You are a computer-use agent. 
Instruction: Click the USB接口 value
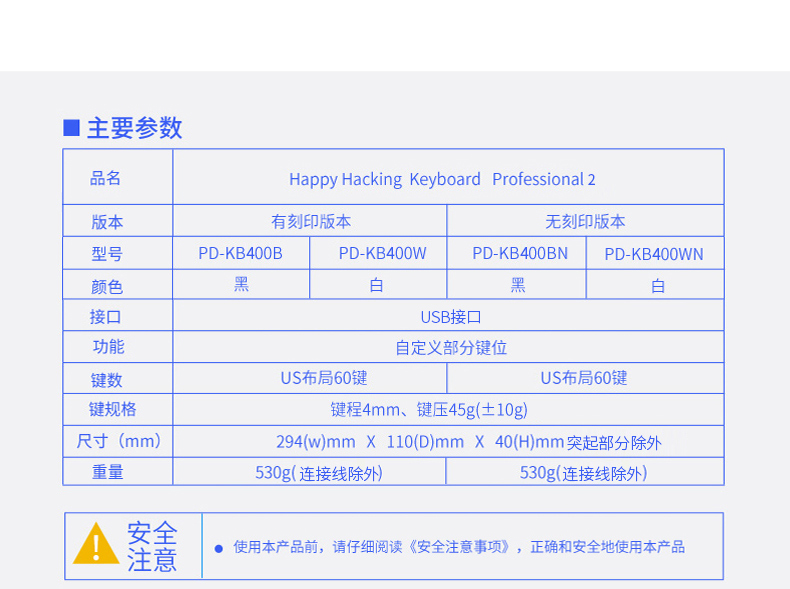click(451, 317)
